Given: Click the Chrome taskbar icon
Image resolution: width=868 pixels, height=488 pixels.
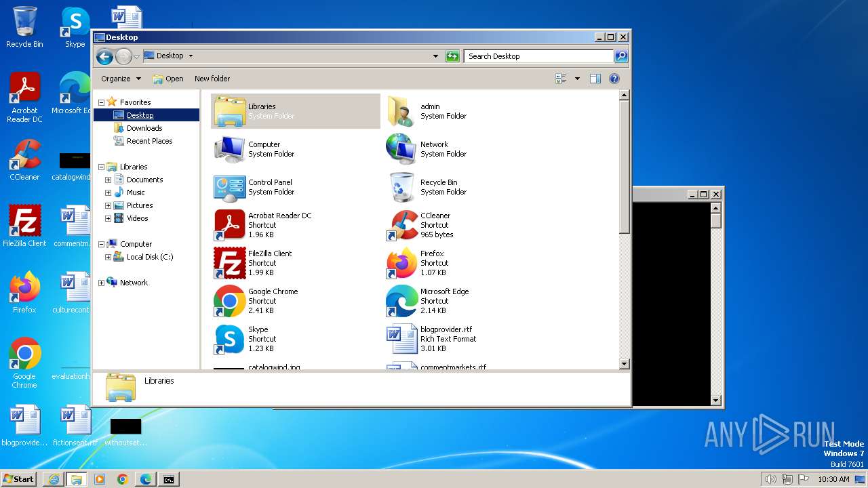Looking at the screenshot, I should click(123, 479).
